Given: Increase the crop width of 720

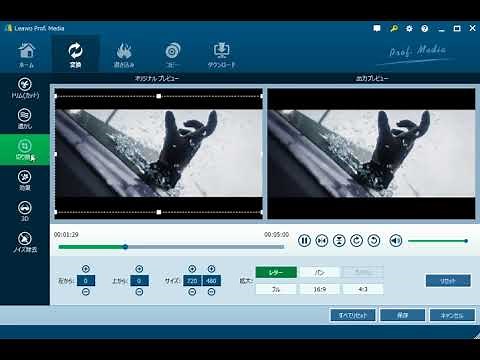Looking at the screenshot, I should [x=192, y=269].
